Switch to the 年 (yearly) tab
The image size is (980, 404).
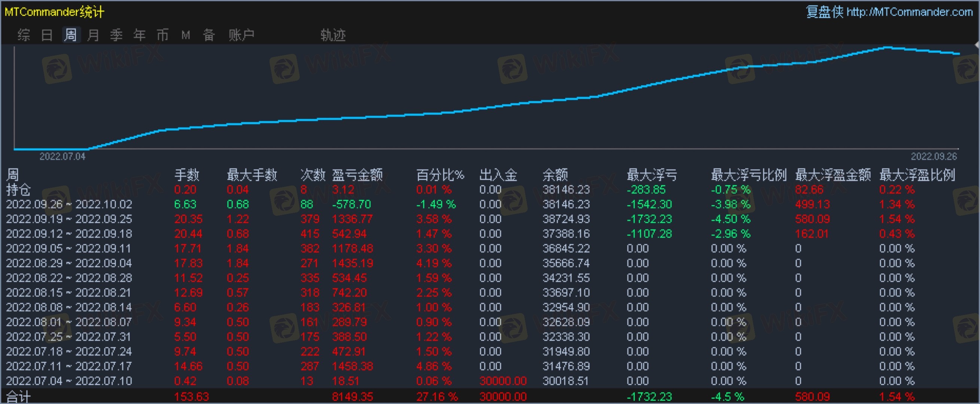point(140,35)
